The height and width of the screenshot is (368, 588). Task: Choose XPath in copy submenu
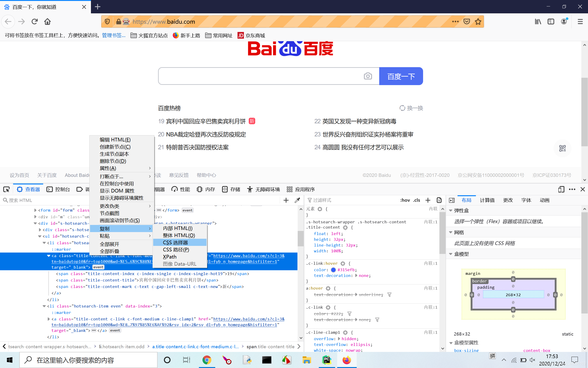click(180, 257)
